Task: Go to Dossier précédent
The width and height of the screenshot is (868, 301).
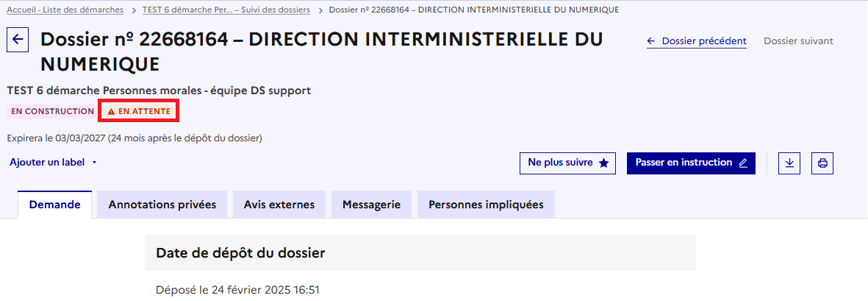Action: (x=697, y=41)
